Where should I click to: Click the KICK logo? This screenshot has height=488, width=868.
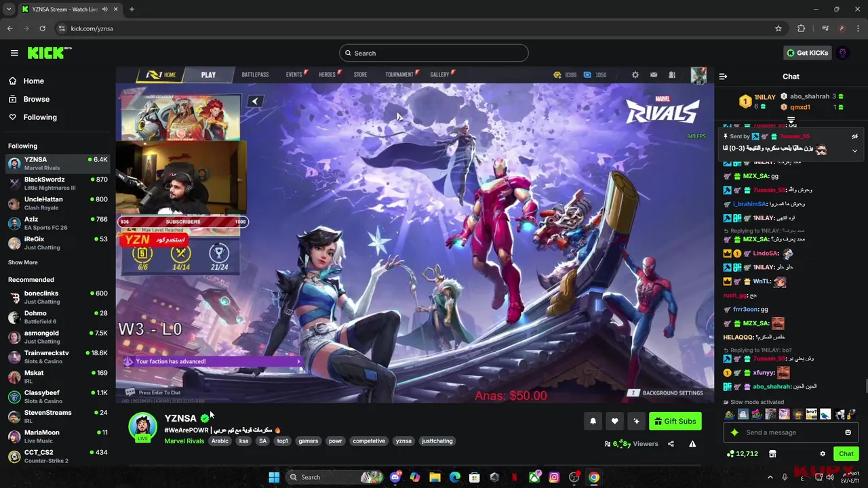pos(50,53)
